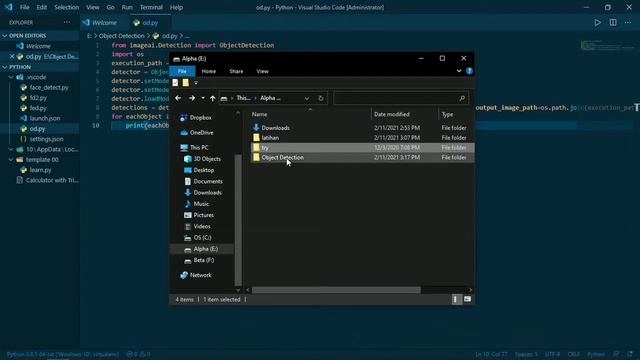This screenshot has width=640, height=360.
Task: Select the Object Detection folder row
Action: click(x=362, y=157)
